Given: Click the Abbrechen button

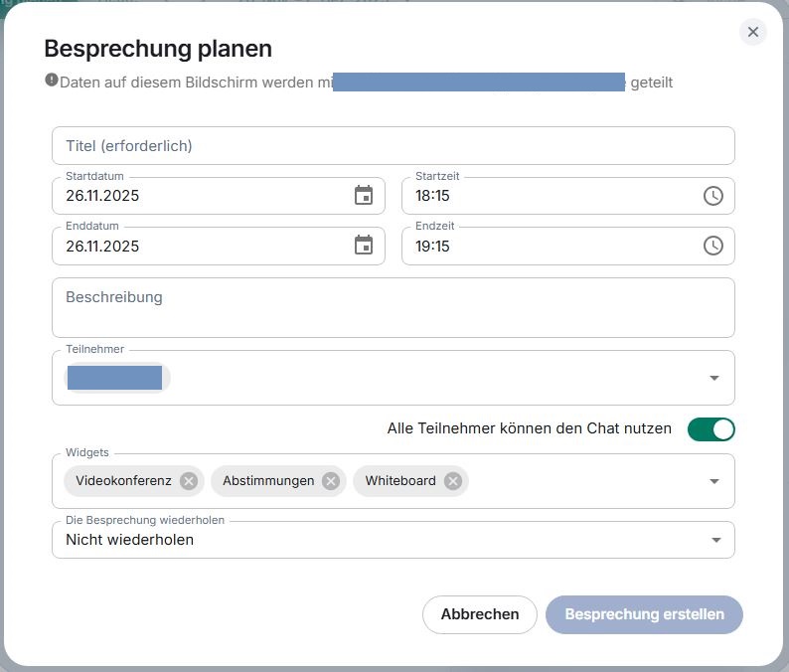Looking at the screenshot, I should pos(480,614).
